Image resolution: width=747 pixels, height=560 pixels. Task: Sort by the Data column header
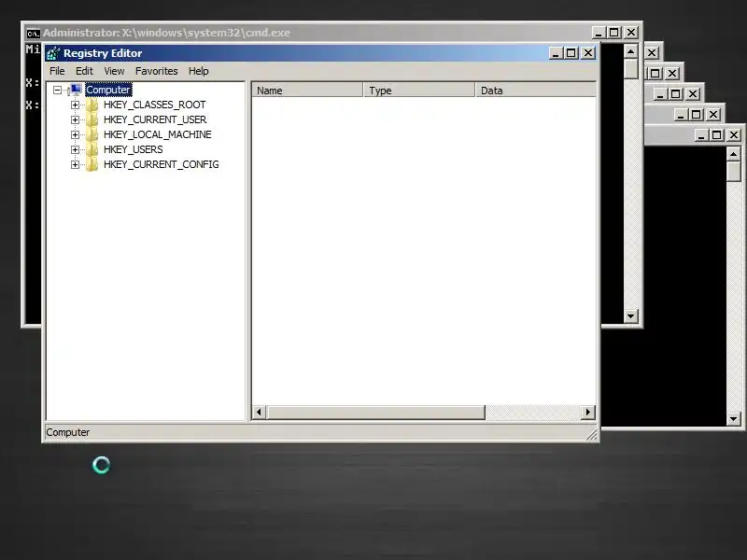point(535,90)
